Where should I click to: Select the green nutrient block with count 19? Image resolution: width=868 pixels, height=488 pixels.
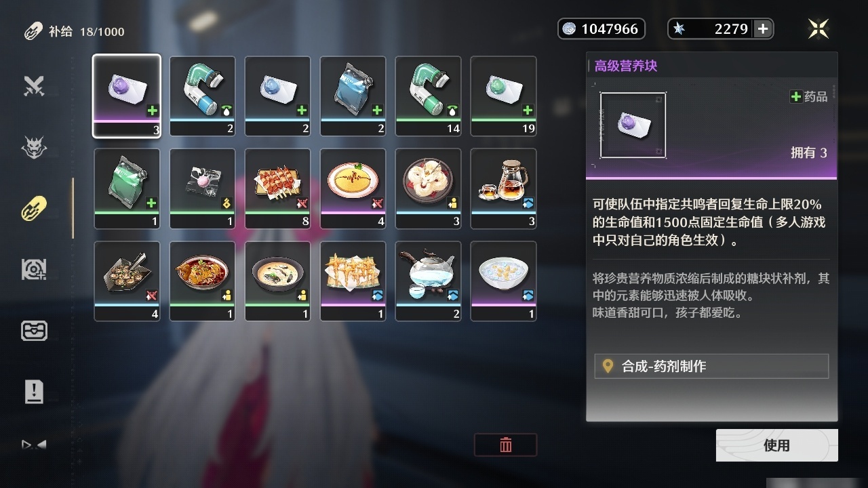(503, 96)
